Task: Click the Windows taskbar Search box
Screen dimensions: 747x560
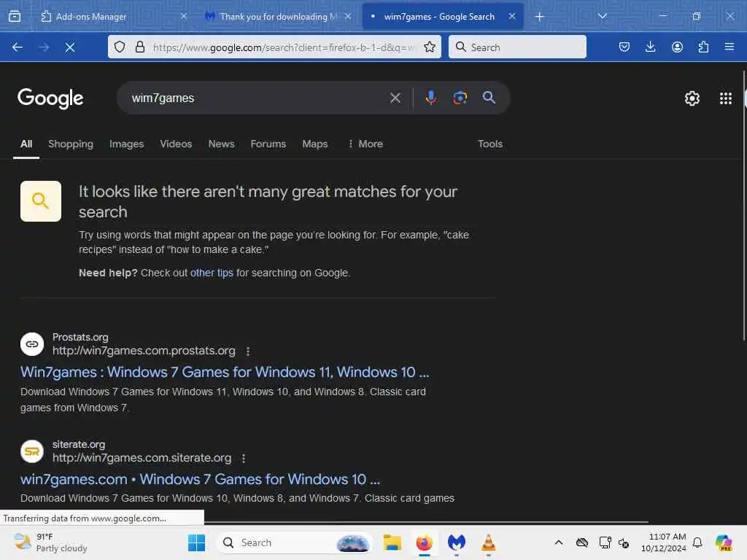Action: pos(295,542)
